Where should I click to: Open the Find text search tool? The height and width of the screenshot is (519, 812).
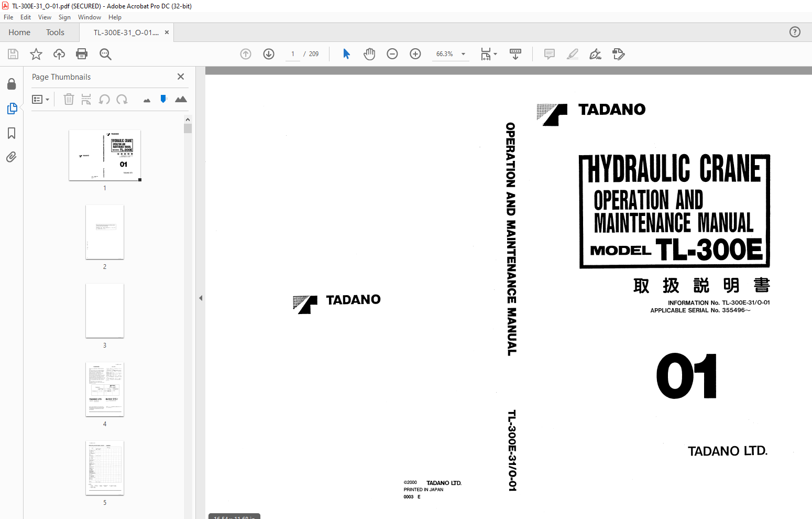click(x=105, y=54)
